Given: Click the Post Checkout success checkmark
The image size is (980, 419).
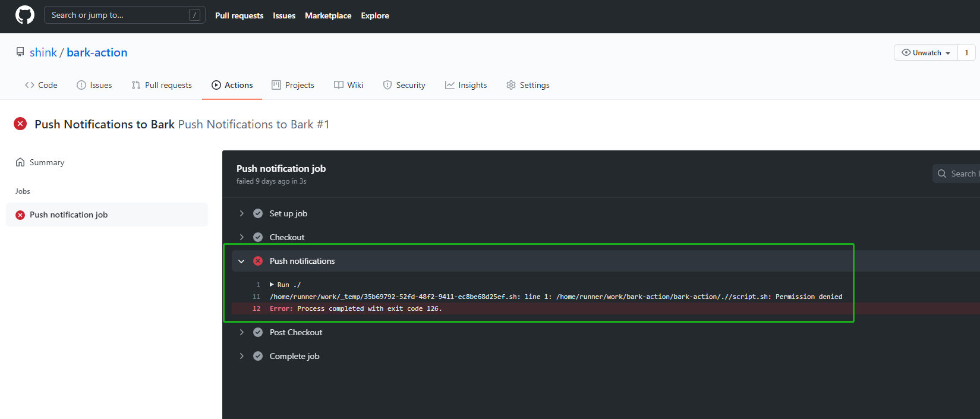Looking at the screenshot, I should point(258,332).
